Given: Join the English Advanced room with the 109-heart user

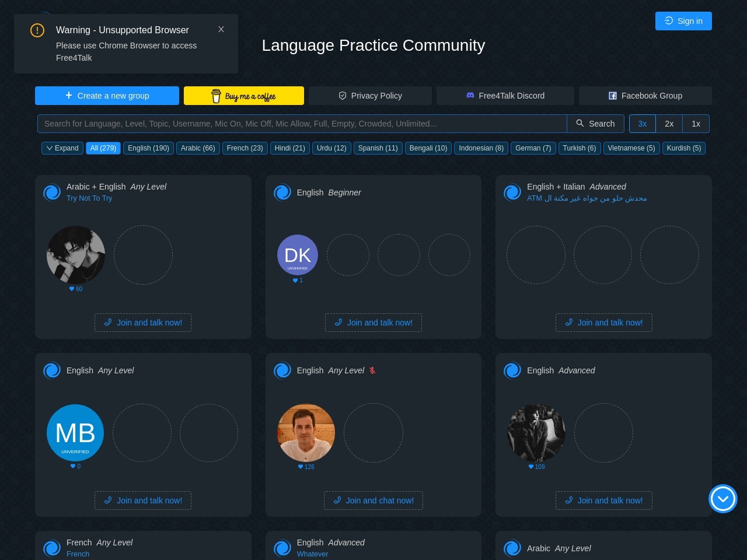Looking at the screenshot, I should pyautogui.click(x=604, y=501).
